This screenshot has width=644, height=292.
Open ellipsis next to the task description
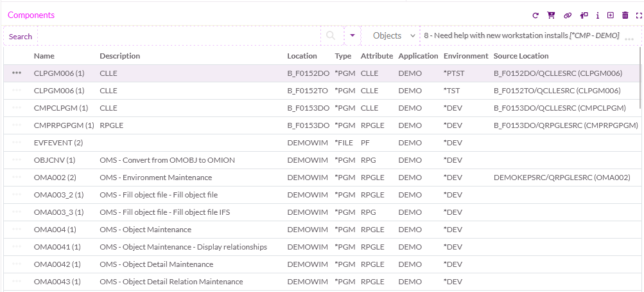click(629, 39)
